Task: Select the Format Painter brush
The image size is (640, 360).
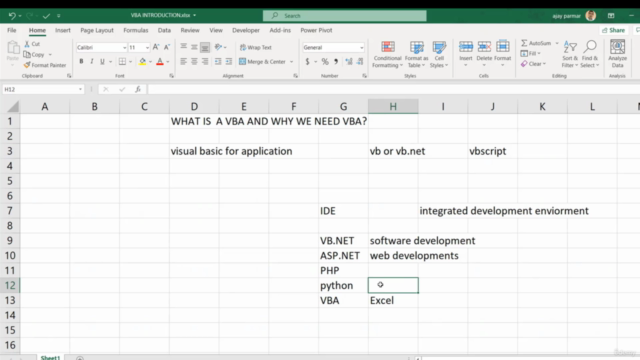Action: [27, 65]
